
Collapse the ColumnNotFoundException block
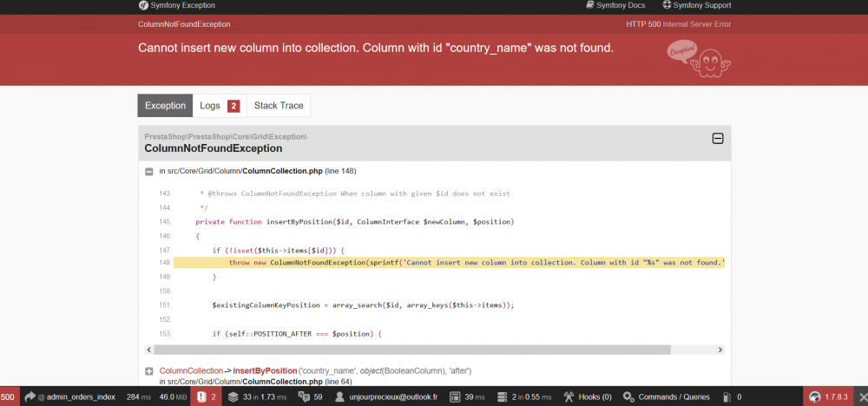pos(717,139)
